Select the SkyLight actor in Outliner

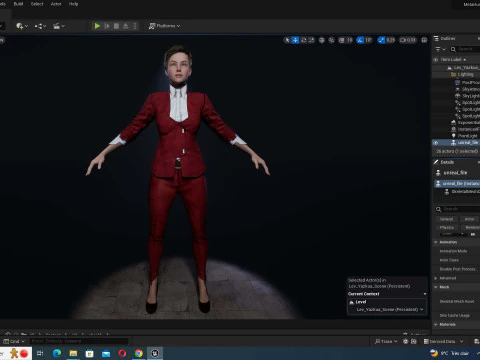[468, 96]
